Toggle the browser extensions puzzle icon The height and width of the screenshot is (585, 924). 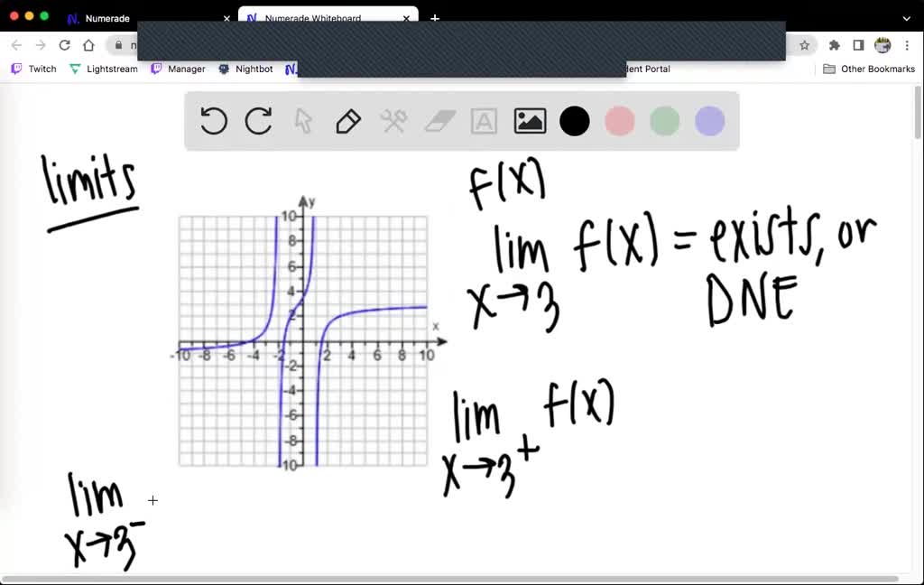point(834,44)
